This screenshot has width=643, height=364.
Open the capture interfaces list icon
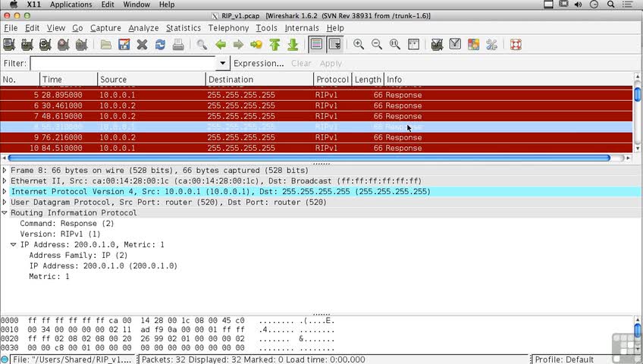9,44
